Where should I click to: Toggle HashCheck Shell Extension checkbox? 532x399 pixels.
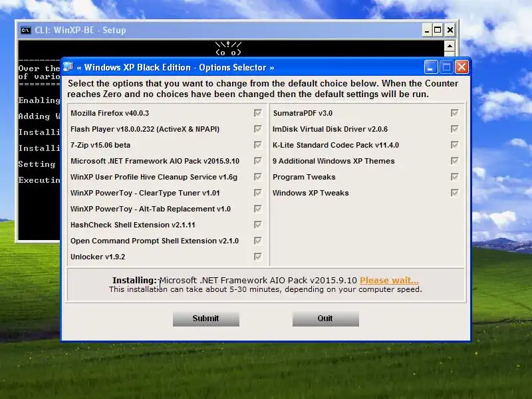click(258, 225)
